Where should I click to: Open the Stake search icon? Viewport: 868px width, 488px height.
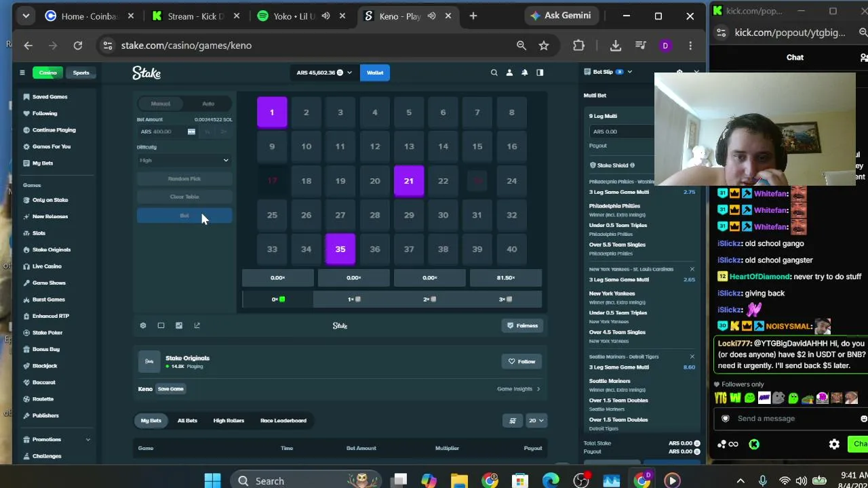coord(494,73)
